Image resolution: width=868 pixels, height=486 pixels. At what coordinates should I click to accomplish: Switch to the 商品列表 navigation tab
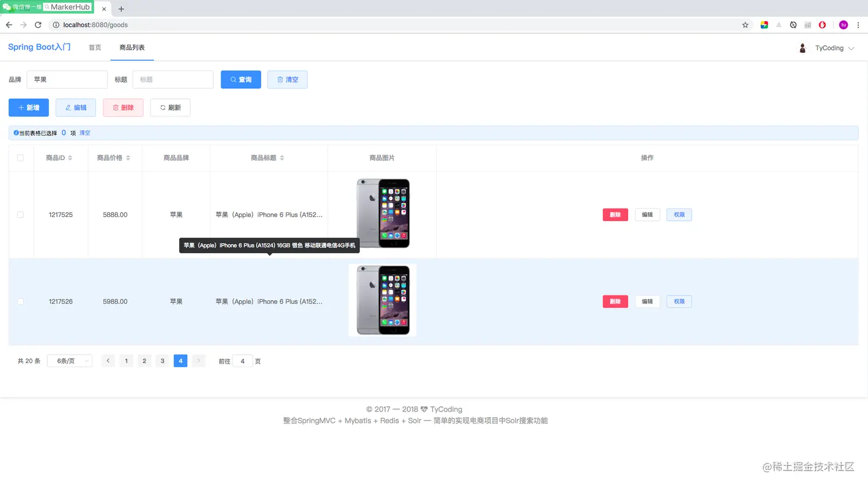132,48
